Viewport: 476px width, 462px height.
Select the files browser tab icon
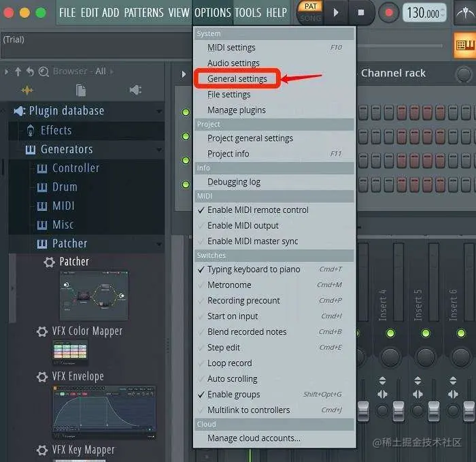pos(81,90)
